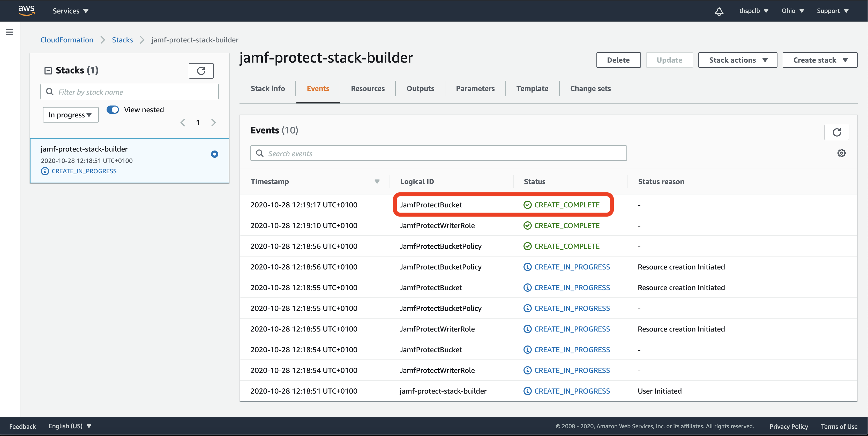The width and height of the screenshot is (868, 436).
Task: Open events table settings gear
Action: pos(841,153)
